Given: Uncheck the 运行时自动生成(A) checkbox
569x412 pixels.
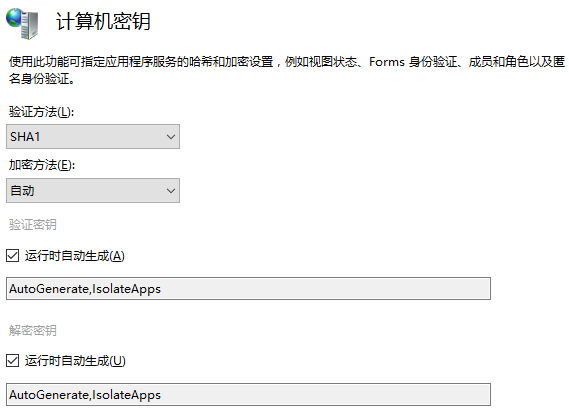Looking at the screenshot, I should point(13,256).
